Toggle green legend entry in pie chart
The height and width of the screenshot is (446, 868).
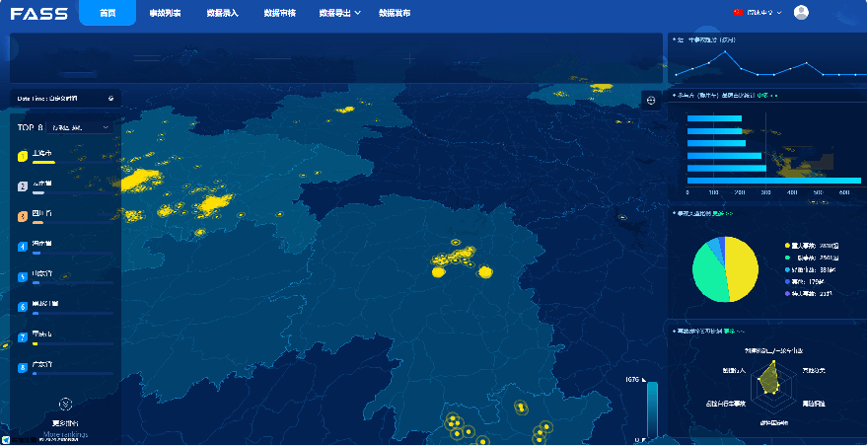pyautogui.click(x=787, y=258)
